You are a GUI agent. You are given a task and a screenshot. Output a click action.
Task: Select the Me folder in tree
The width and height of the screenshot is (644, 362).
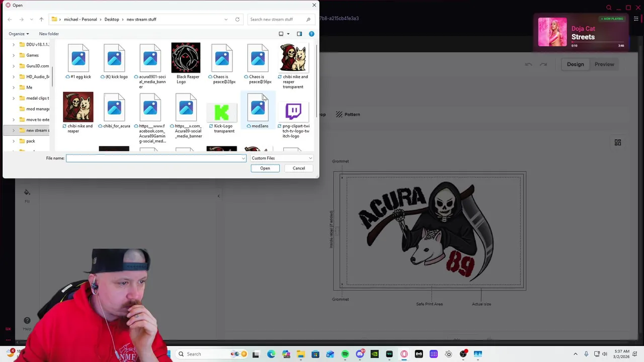[x=26, y=87]
